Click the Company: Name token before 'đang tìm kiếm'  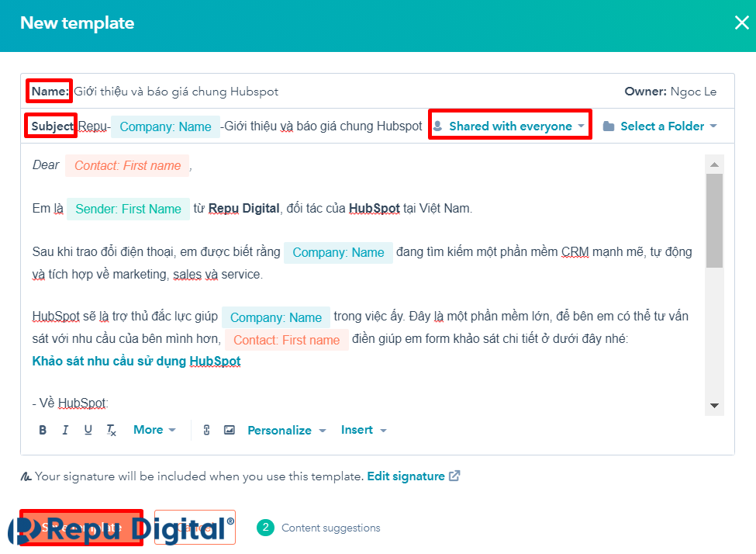pos(339,252)
